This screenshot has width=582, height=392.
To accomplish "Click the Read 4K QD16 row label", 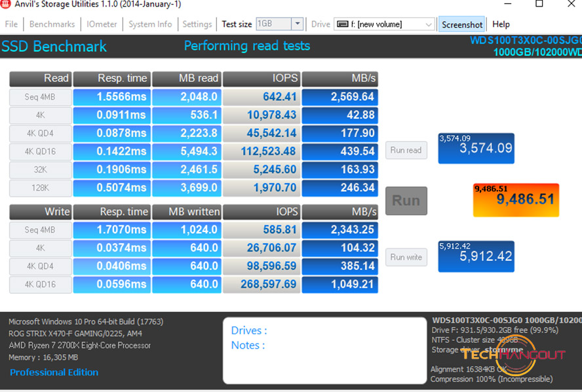I will pyautogui.click(x=40, y=151).
